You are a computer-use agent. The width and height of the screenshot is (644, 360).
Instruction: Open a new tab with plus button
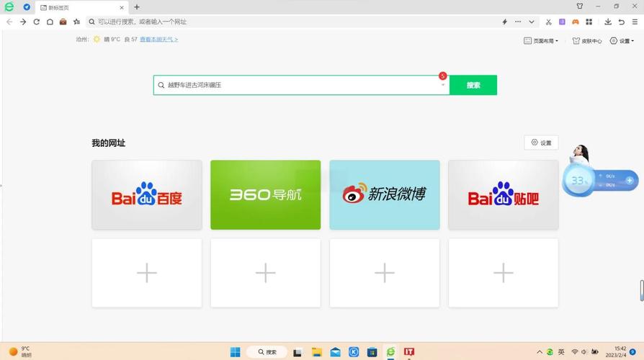[x=137, y=7]
